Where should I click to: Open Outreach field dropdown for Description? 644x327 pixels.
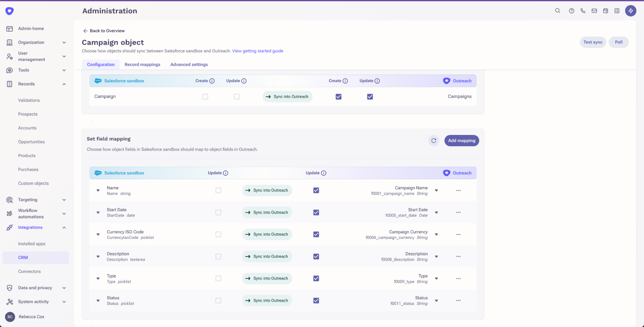tap(436, 257)
